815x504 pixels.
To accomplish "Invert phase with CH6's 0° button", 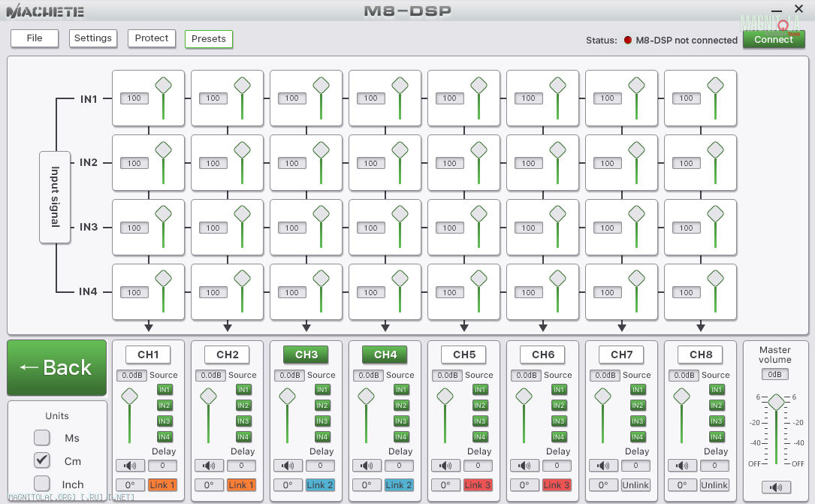I will (x=524, y=485).
